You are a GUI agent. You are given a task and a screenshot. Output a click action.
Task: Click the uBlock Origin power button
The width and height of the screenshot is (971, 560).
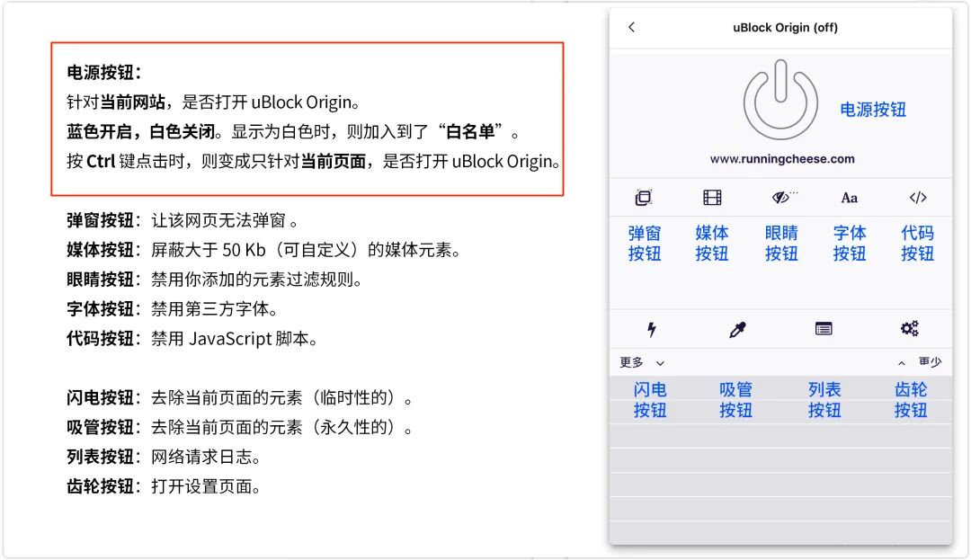point(780,100)
